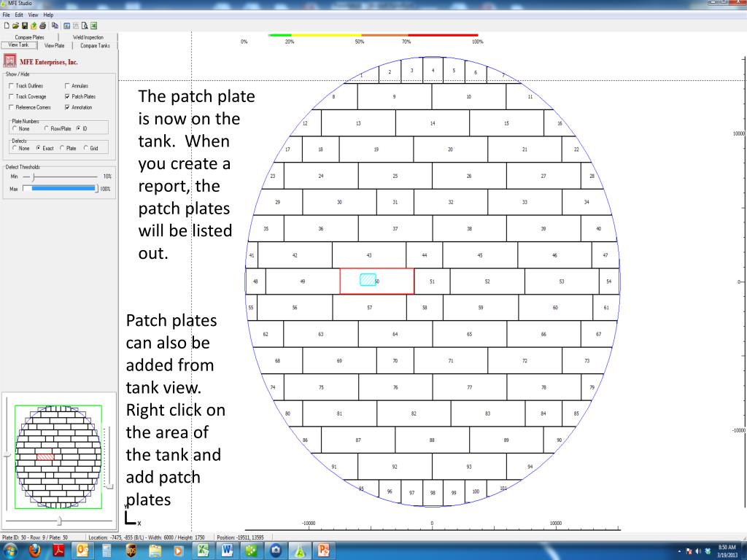This screenshot has width=747, height=560.
Task: Click the horizontal slider below the tank thumbnail
Action: point(58,521)
